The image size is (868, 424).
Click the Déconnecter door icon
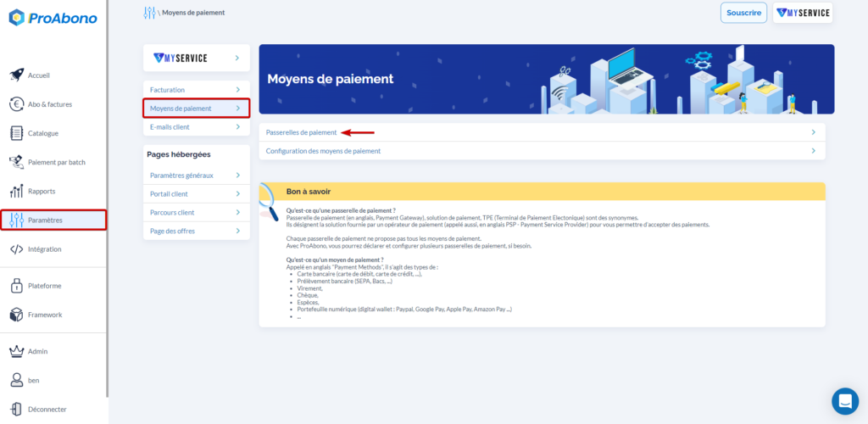click(x=17, y=409)
